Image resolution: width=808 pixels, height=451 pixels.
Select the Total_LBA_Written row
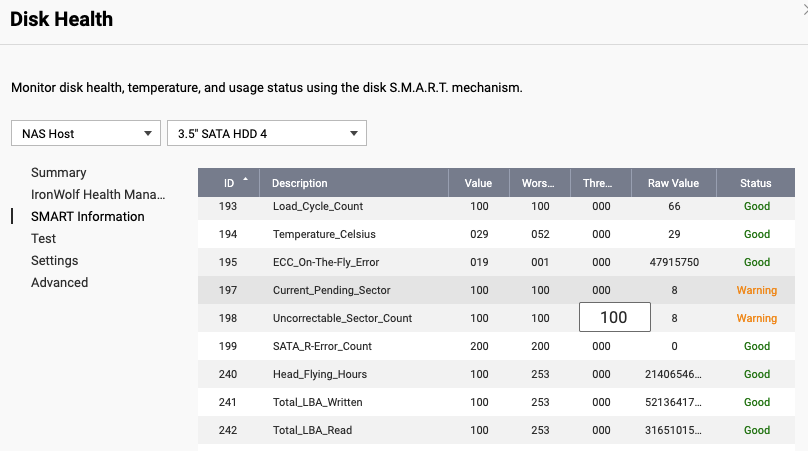[x=317, y=402]
